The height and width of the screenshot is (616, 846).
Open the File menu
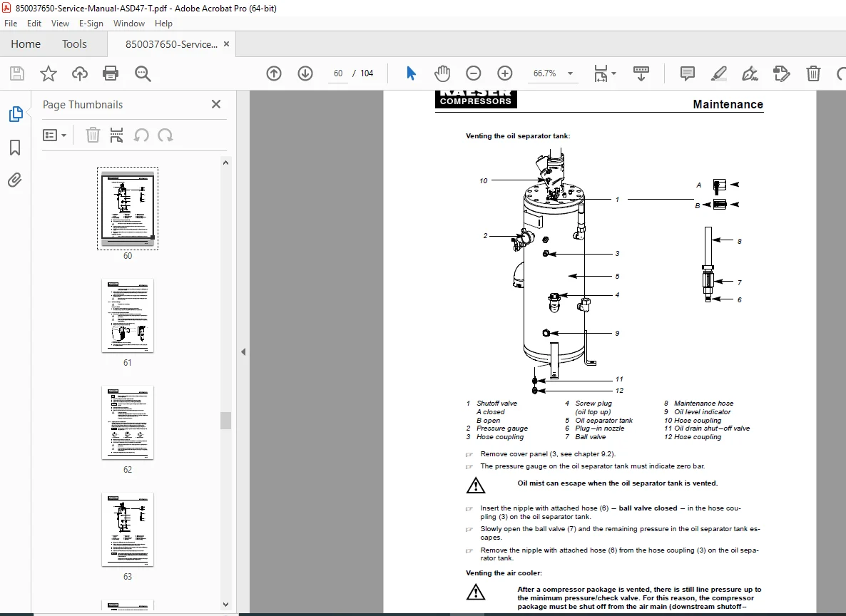tap(11, 24)
